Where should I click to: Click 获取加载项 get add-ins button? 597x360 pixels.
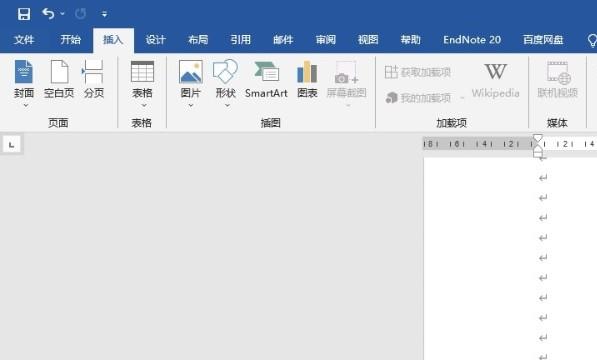click(418, 72)
